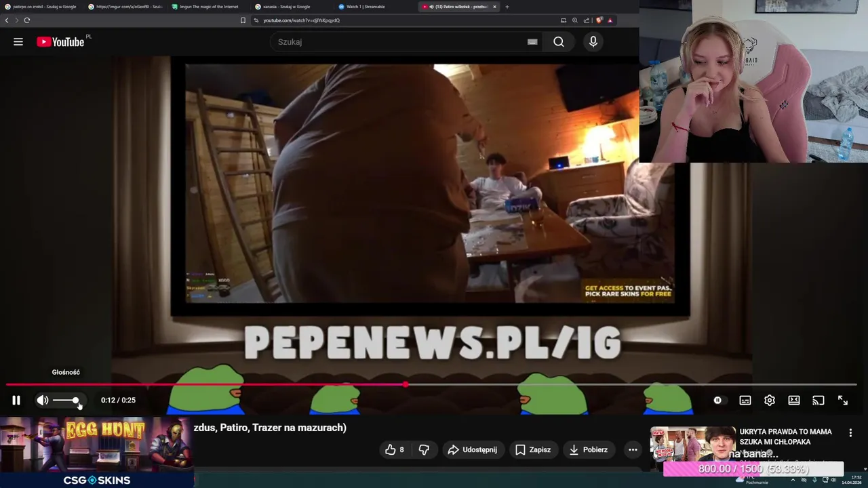The image size is (868, 488).
Task: Show hidden system tray icons chevron
Action: [793, 480]
